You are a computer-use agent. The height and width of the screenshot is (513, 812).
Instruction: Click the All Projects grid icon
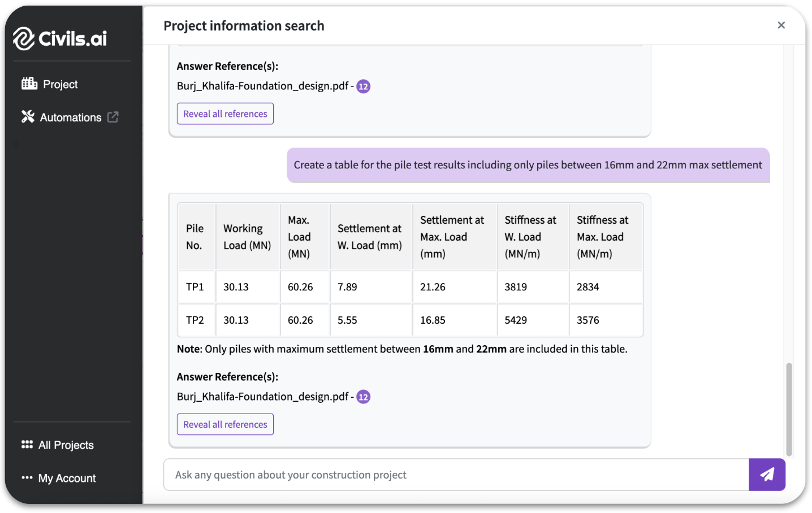pyautogui.click(x=27, y=445)
